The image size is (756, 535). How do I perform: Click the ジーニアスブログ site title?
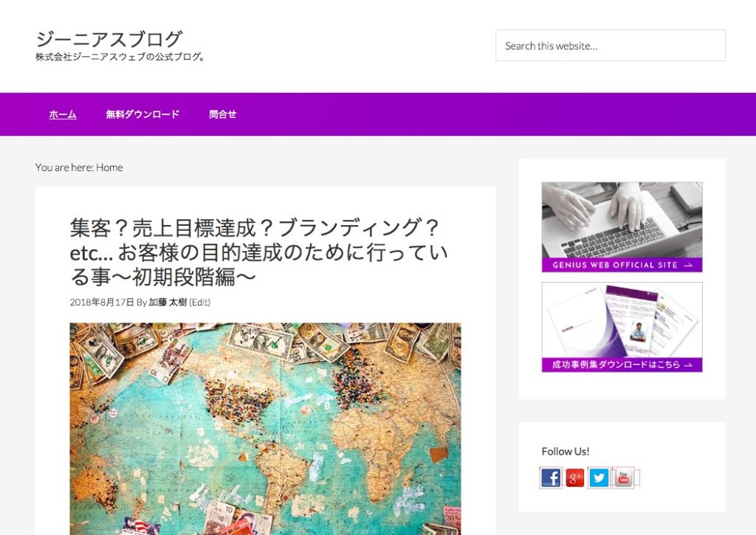point(109,38)
